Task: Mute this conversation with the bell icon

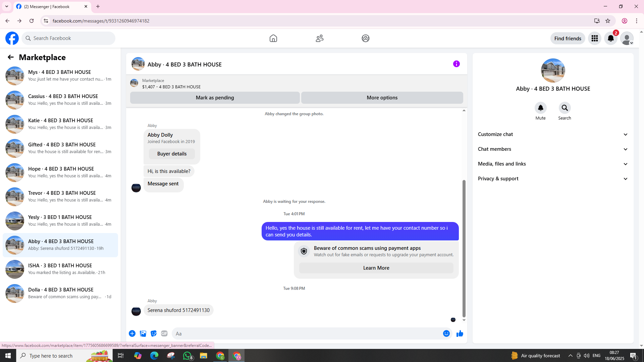Action: pos(541,108)
